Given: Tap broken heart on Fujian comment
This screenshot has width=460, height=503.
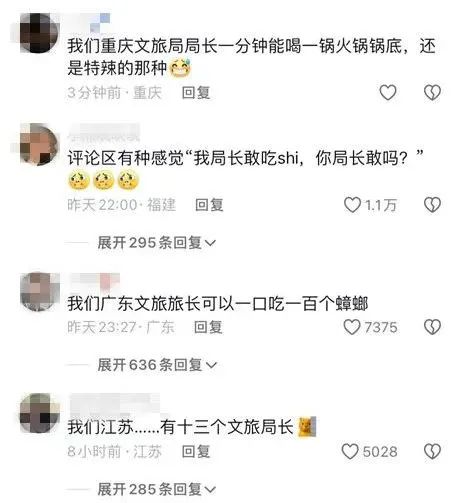Looking at the screenshot, I should 432,205.
